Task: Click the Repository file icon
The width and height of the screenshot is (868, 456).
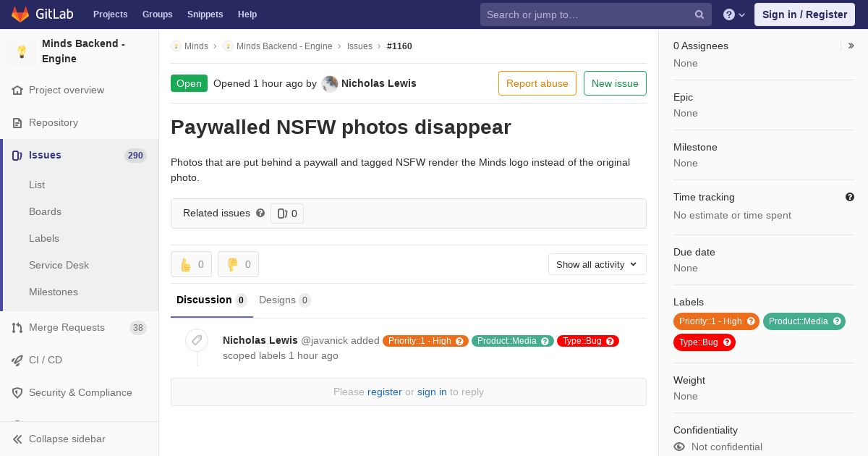Action: (17, 123)
